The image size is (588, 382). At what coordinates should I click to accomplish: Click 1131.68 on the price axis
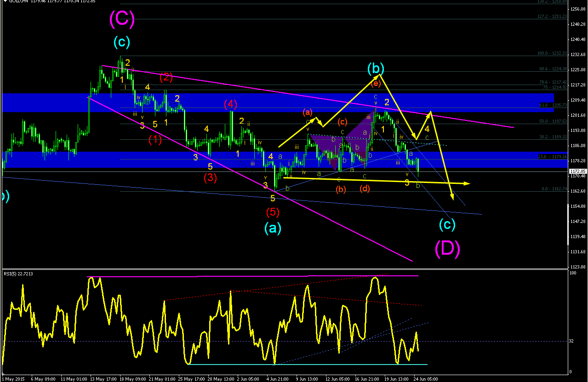coord(578,252)
